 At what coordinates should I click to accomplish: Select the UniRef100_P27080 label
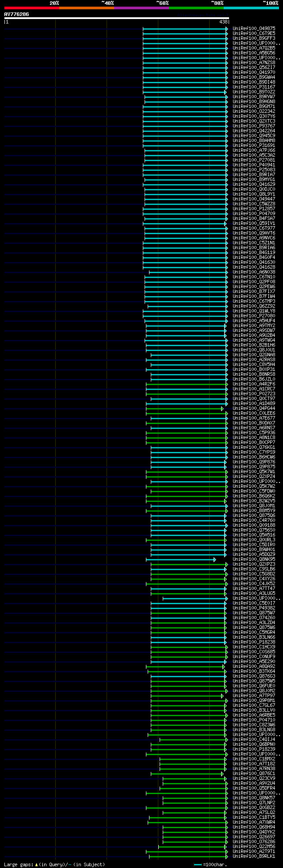coord(254,316)
